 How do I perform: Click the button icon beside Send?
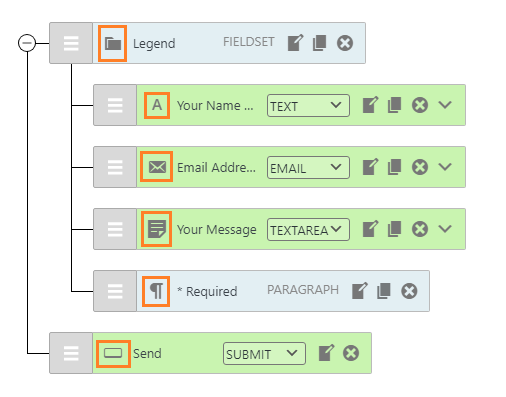coord(113,353)
